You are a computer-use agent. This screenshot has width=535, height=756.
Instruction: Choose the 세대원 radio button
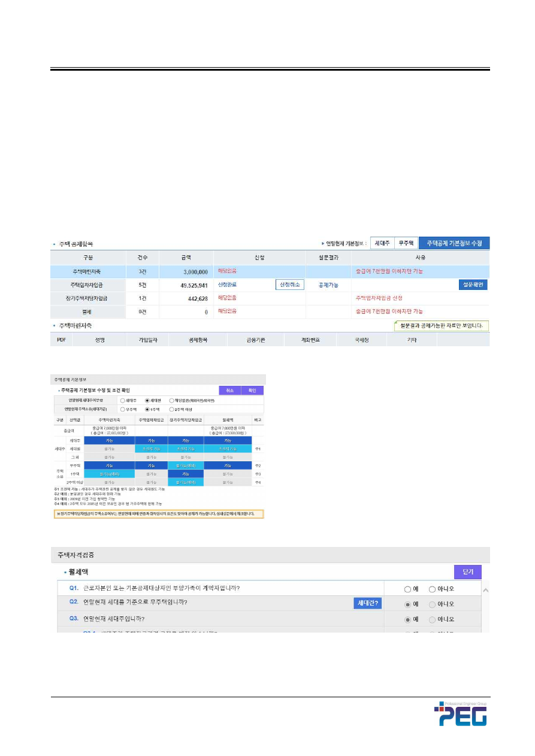(x=147, y=400)
